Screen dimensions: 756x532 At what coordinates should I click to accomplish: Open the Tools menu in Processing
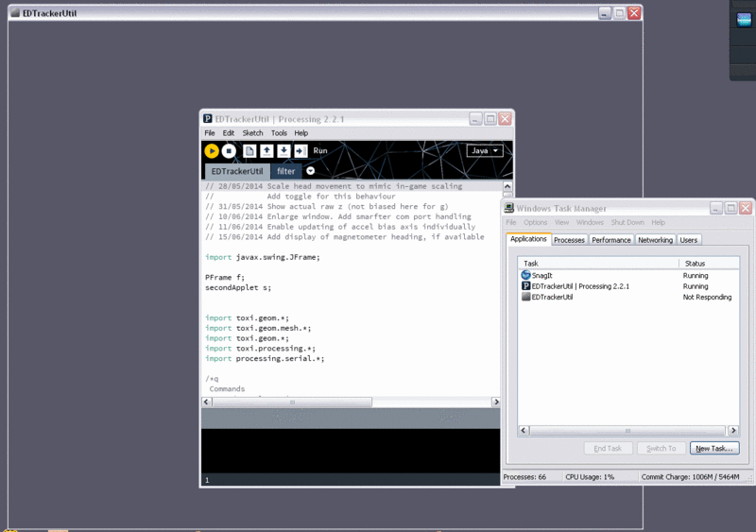[279, 133]
